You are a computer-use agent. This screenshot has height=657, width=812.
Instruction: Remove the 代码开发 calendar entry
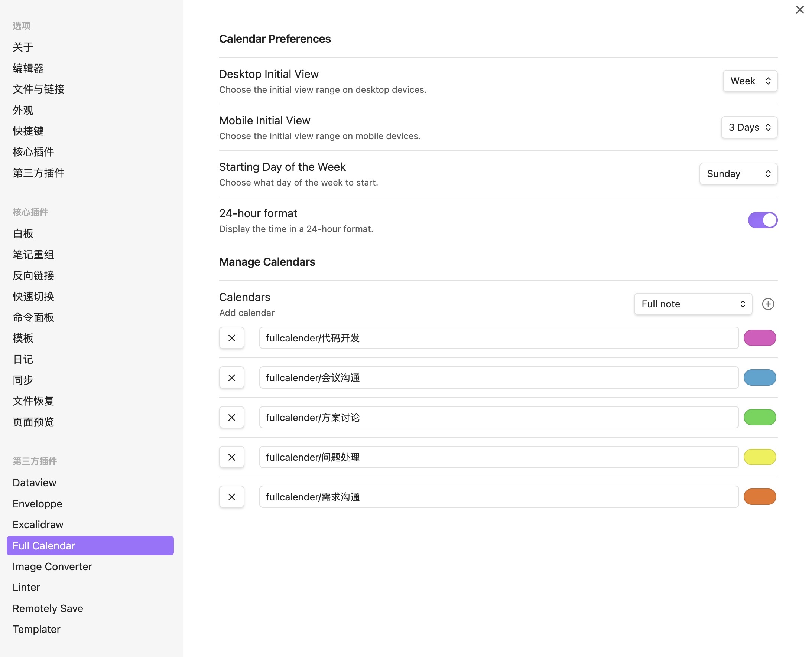click(231, 338)
